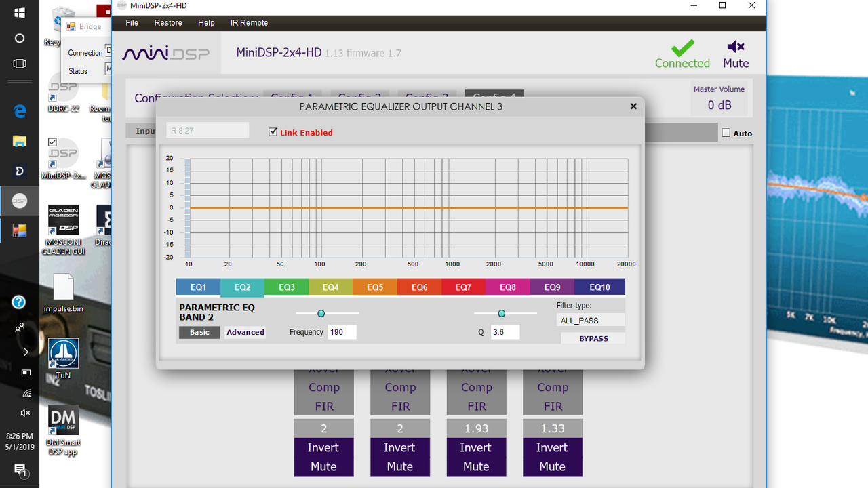Open DM Smart DSP app shortcut
Image resolution: width=868 pixels, height=488 pixels.
(x=62, y=430)
